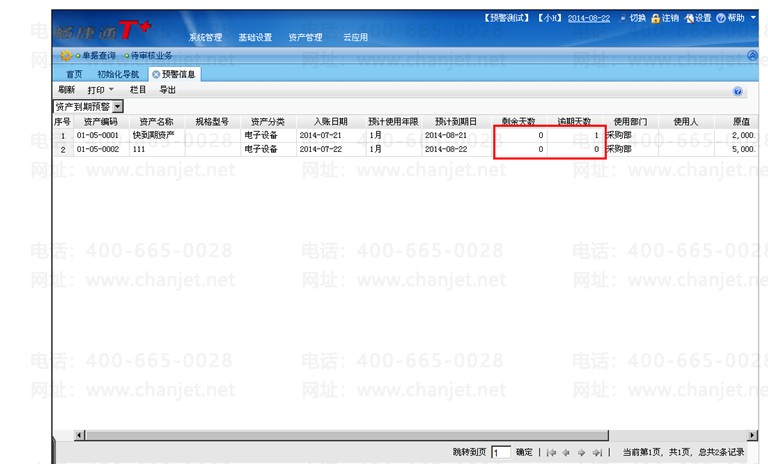768x464 pixels.
Task: Switch to the 初始化导航 tab
Action: (118, 74)
